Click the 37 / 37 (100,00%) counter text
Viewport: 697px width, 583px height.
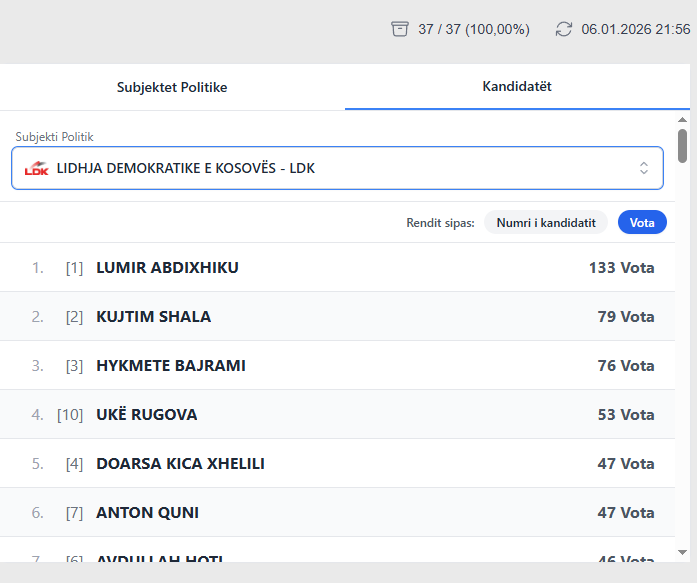tap(474, 29)
